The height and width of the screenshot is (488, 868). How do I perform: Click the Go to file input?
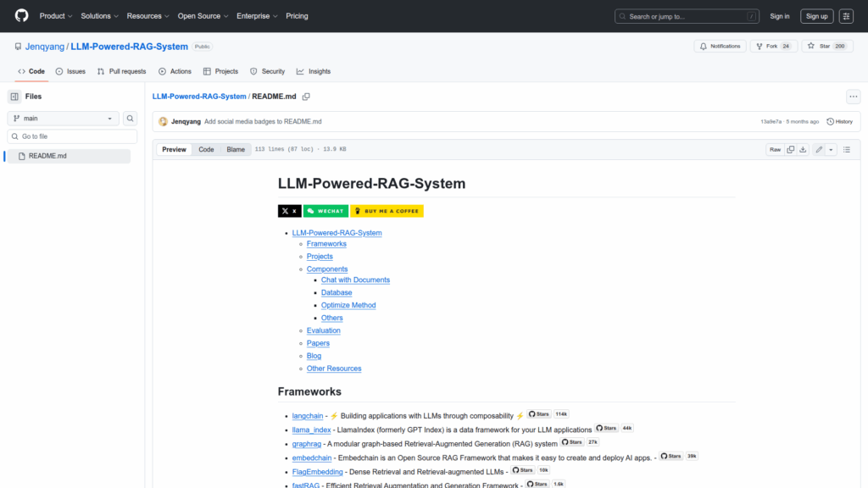(72, 136)
